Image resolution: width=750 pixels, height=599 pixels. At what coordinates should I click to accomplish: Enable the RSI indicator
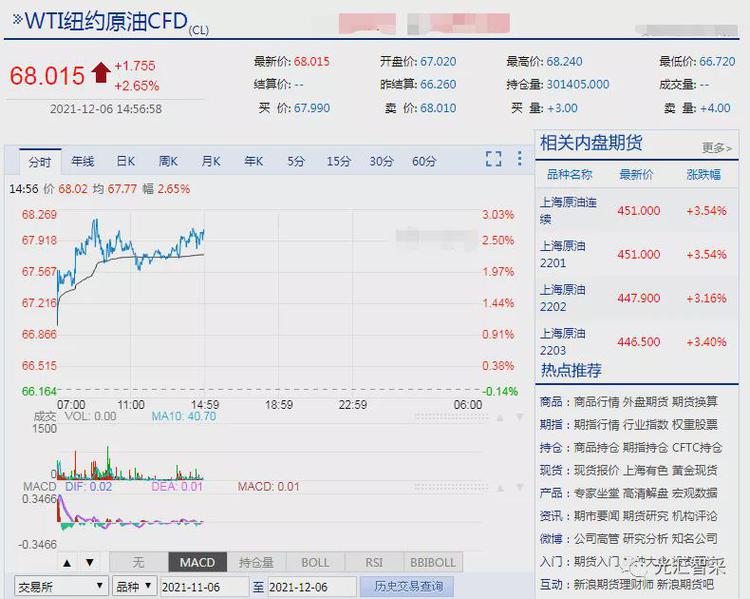coord(374,563)
